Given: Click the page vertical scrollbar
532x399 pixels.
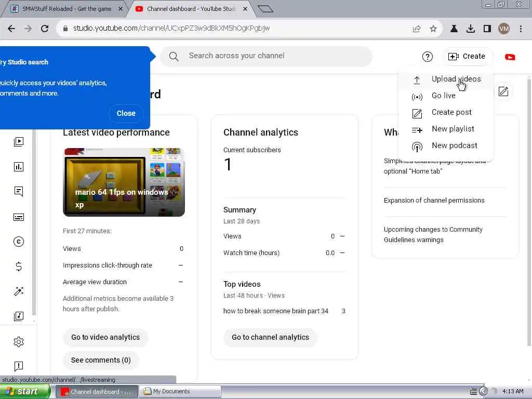Looking at the screenshot, I should (529, 212).
